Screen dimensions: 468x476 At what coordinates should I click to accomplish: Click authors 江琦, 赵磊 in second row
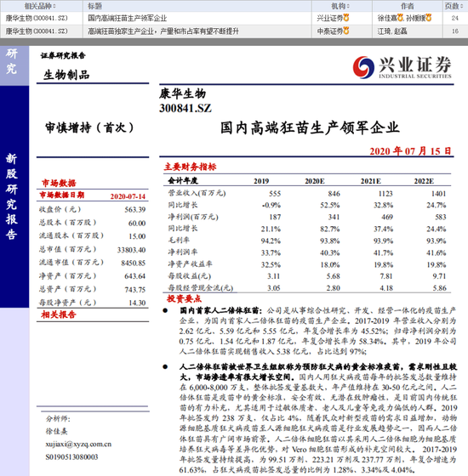coord(392,31)
